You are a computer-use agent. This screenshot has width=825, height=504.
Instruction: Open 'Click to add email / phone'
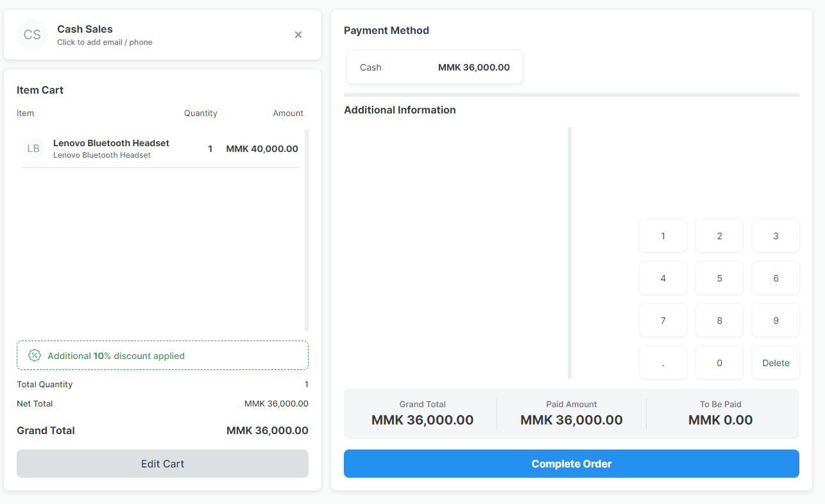[x=105, y=42]
